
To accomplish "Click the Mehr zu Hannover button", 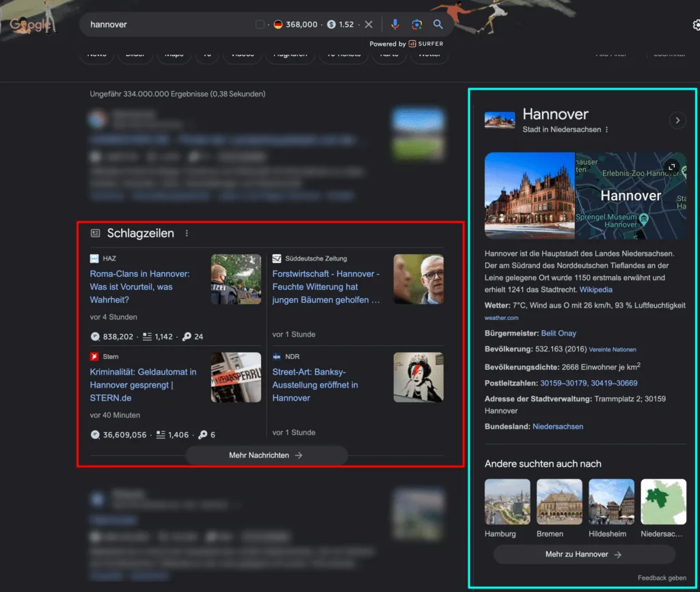I will (x=584, y=554).
